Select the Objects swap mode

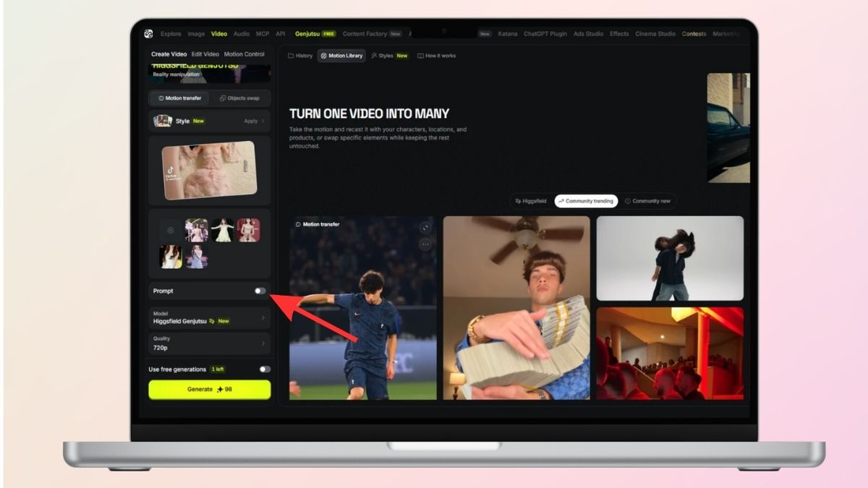(239, 98)
